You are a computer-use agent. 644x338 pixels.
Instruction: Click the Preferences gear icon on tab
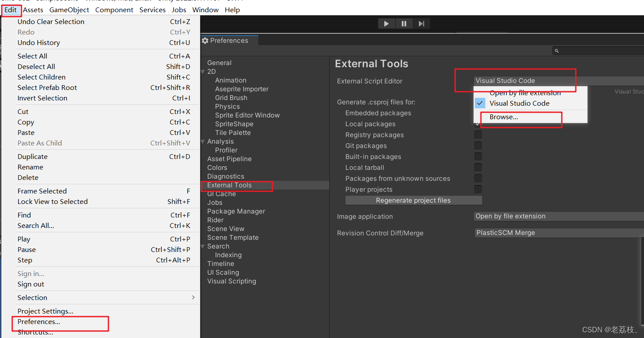(x=205, y=41)
